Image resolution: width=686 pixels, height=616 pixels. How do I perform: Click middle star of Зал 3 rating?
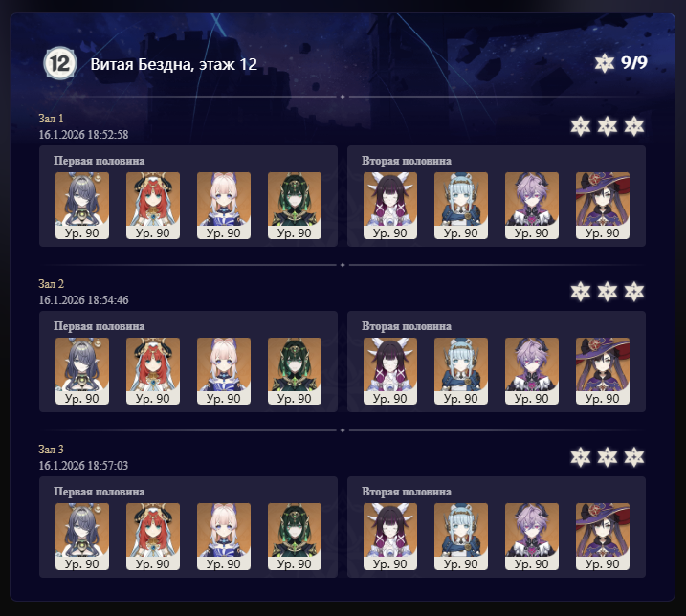608,457
